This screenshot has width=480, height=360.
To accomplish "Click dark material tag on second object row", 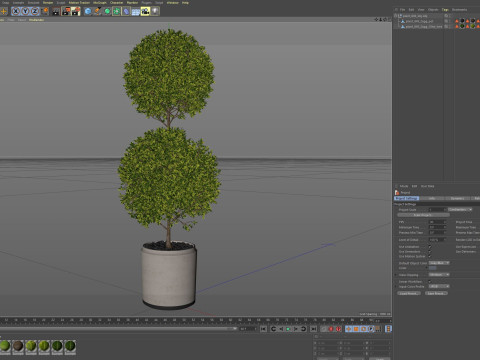I will click(462, 21).
